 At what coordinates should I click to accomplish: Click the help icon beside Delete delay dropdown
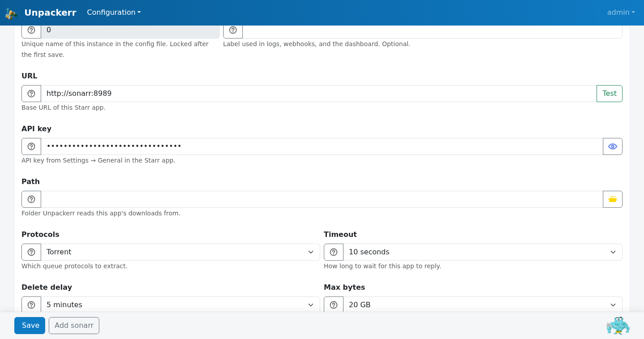click(31, 305)
